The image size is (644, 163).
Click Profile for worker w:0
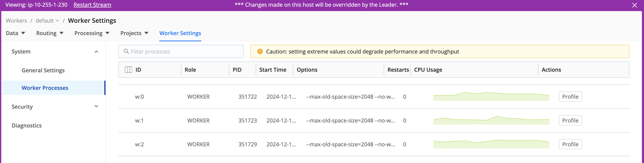tap(570, 96)
